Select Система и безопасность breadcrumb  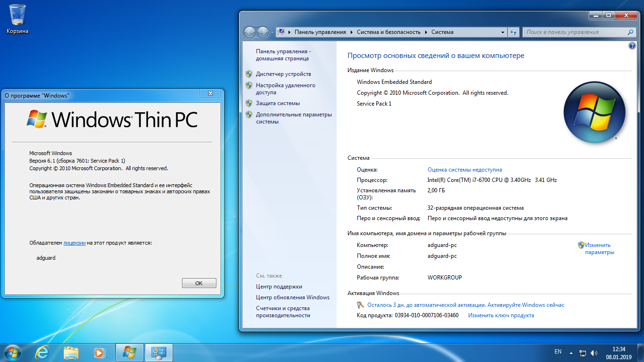tap(388, 32)
